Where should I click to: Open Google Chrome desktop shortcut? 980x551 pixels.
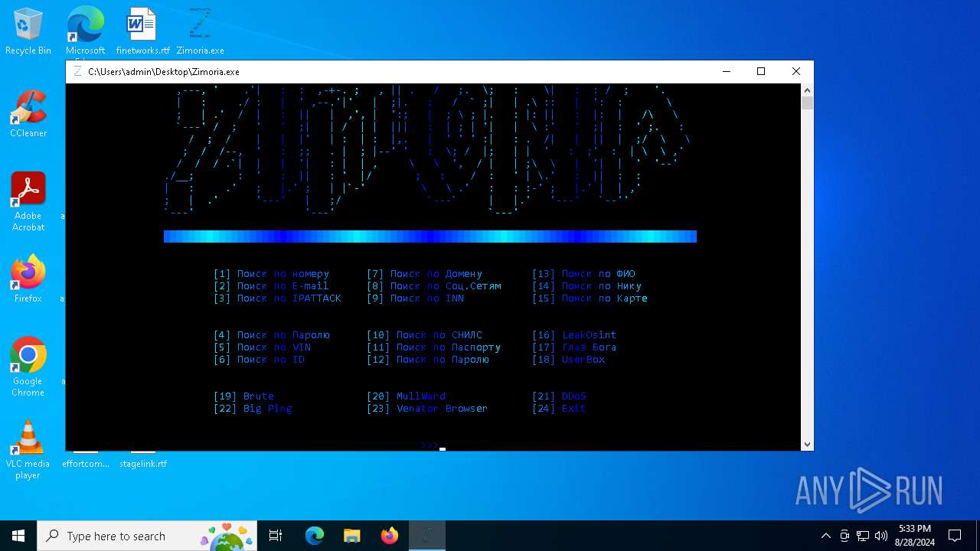point(28,367)
